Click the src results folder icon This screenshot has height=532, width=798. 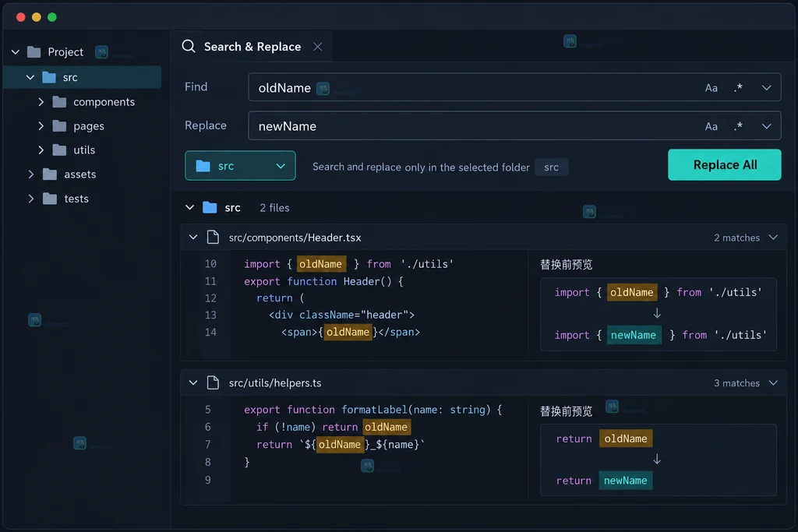coord(210,207)
